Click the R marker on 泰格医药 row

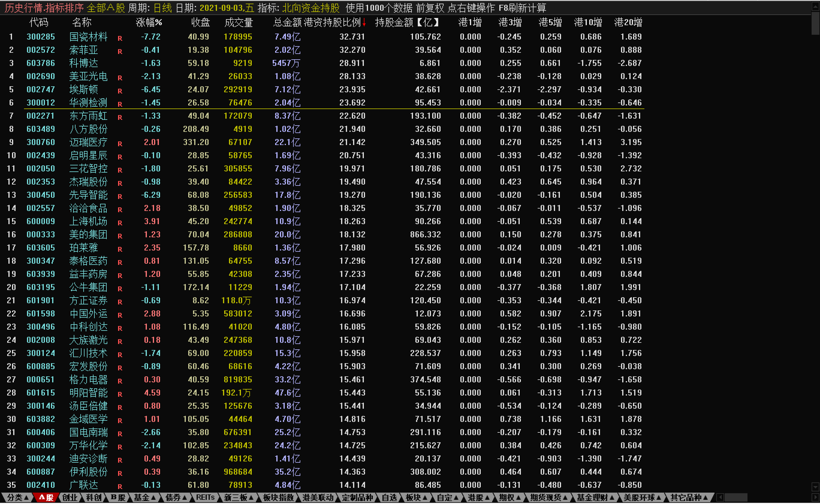pyautogui.click(x=120, y=262)
